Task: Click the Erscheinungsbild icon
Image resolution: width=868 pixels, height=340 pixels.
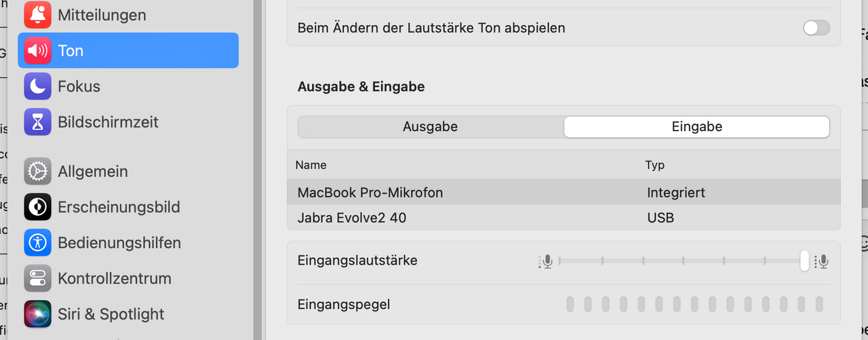Action: 37,207
